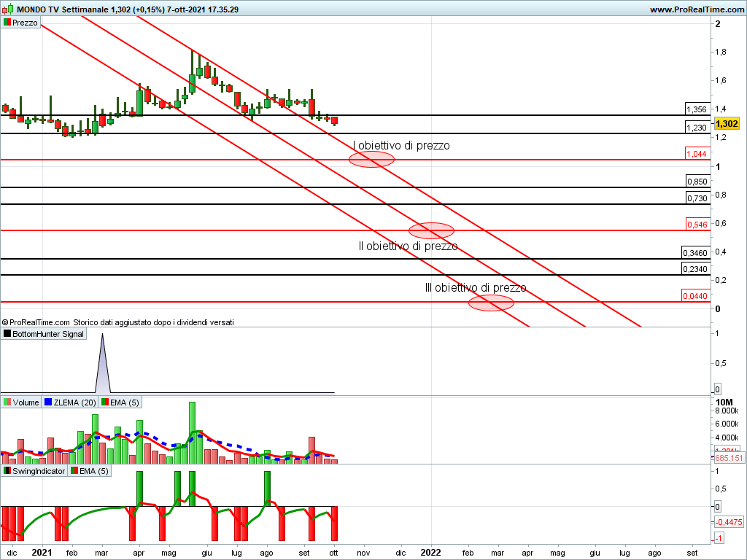The width and height of the screenshot is (747, 560).
Task: Open the Prezzo indicator label
Action: pos(25,23)
